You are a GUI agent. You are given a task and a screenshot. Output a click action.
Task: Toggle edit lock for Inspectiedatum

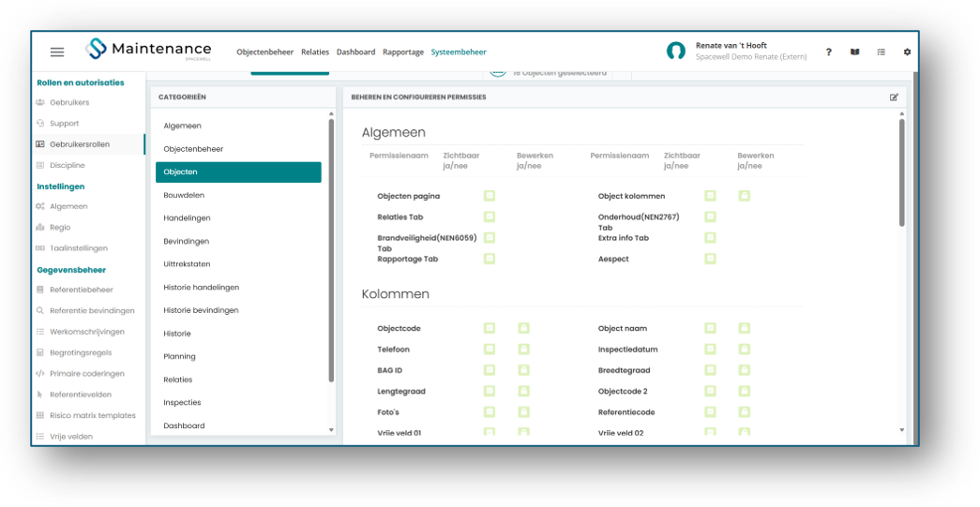coord(744,349)
